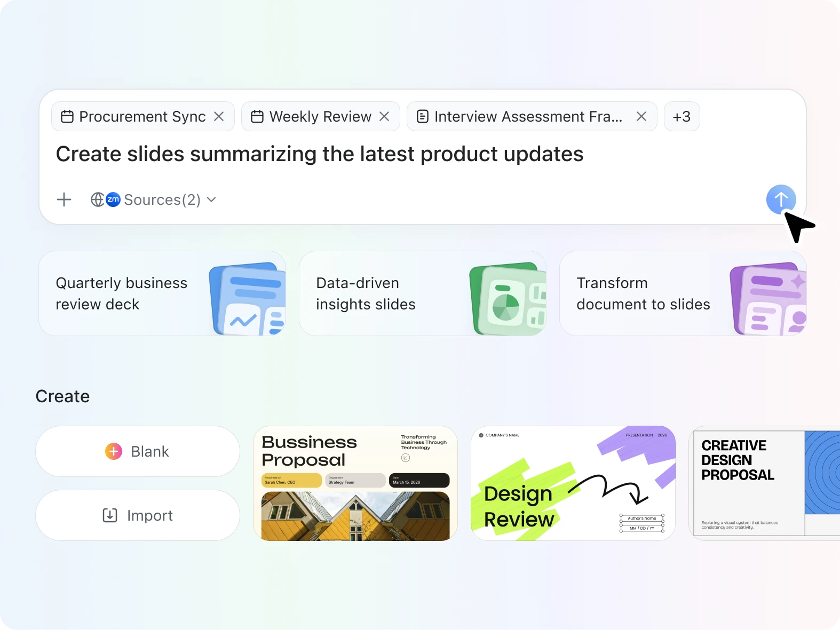Click Import to upload a file
Screen dimensions: 840x630
pos(138,515)
